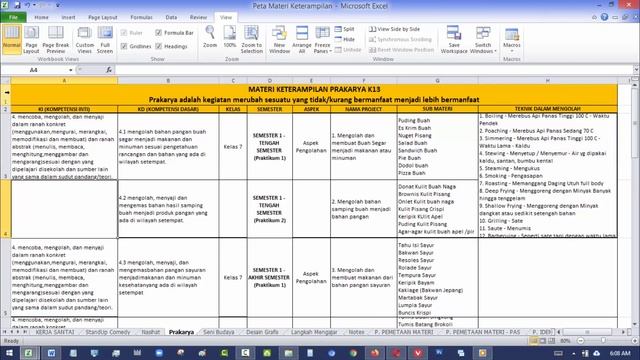Click Split window button
Image resolution: width=640 pixels, height=360 pixels.
(344, 29)
